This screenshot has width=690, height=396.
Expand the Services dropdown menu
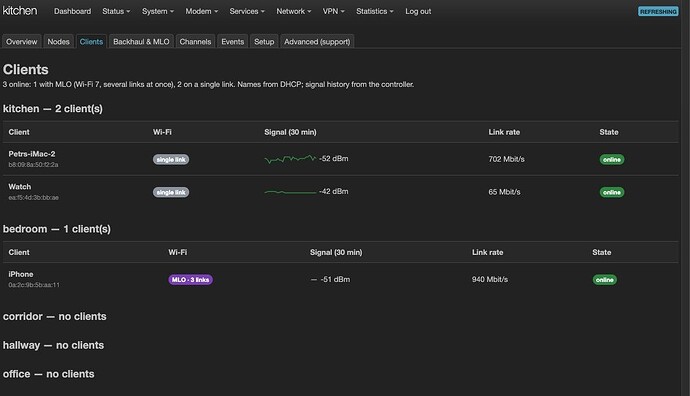pos(247,11)
